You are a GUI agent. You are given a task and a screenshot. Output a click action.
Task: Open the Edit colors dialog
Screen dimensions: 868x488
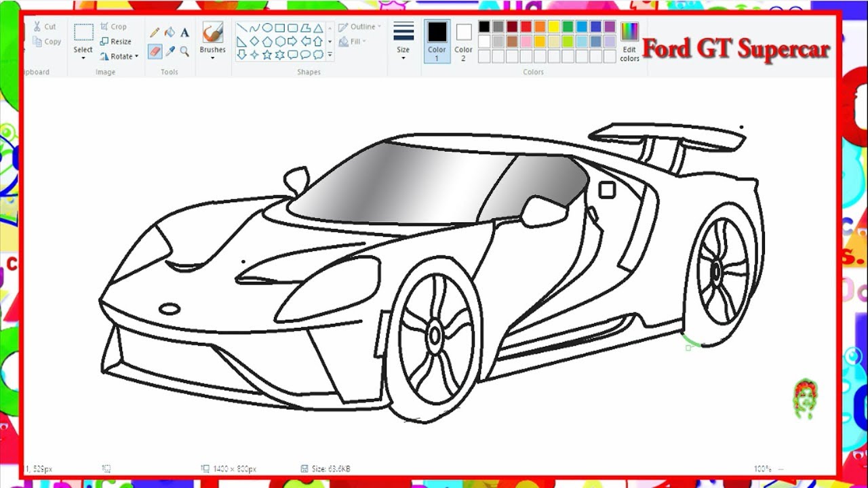coord(629,41)
